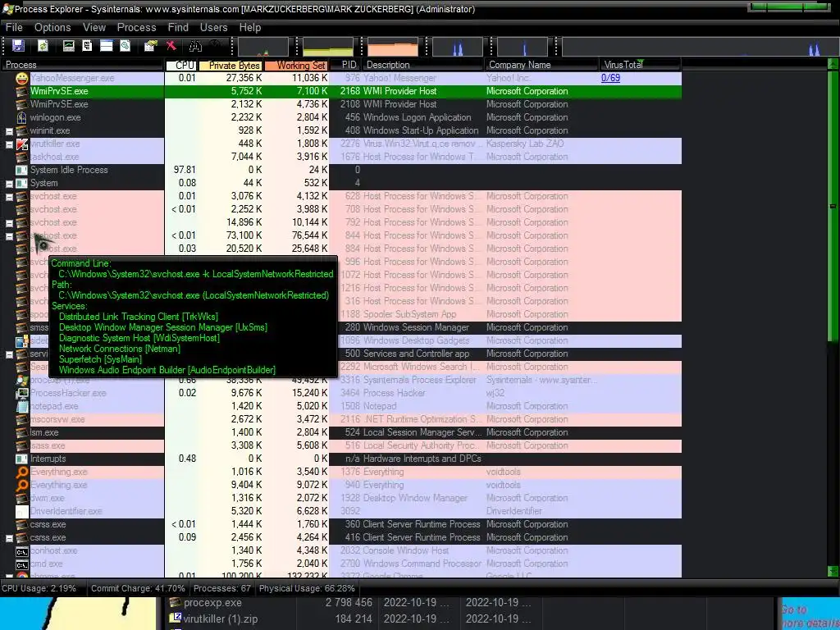Click the binoculars Find Handle icon
This screenshot has width=840, height=630.
(x=195, y=46)
